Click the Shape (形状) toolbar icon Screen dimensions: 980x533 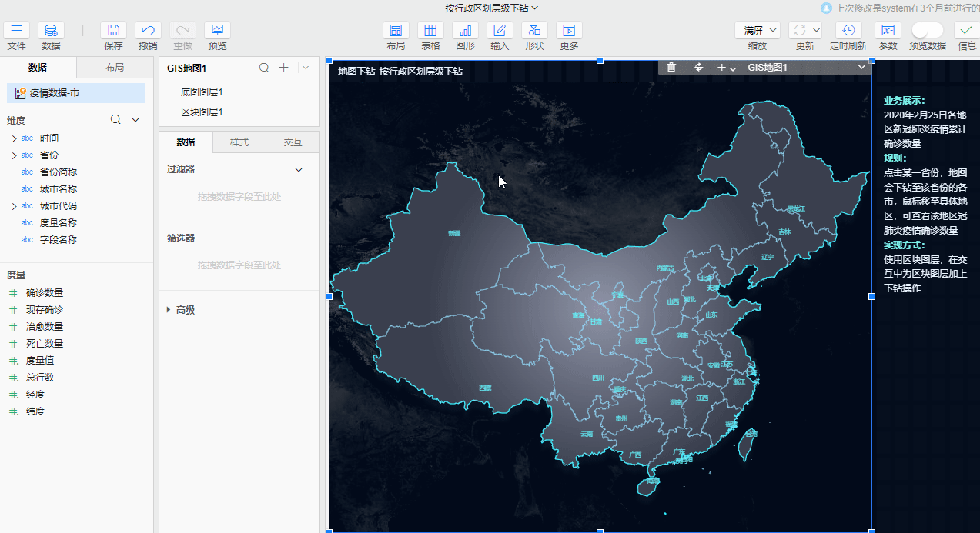tap(534, 31)
